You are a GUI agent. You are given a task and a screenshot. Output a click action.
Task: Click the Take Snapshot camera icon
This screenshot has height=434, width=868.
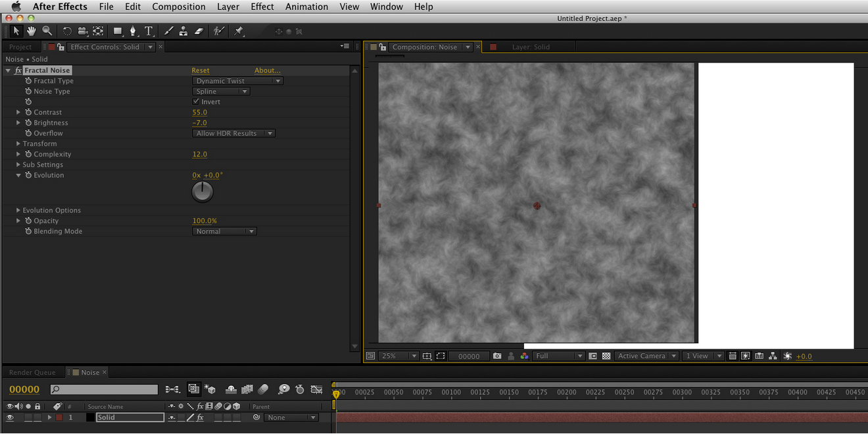497,356
